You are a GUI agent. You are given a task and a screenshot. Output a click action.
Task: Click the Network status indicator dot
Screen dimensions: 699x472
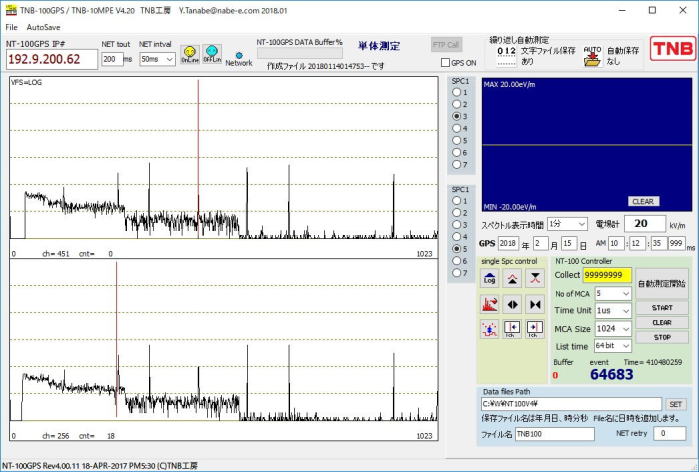pos(239,56)
